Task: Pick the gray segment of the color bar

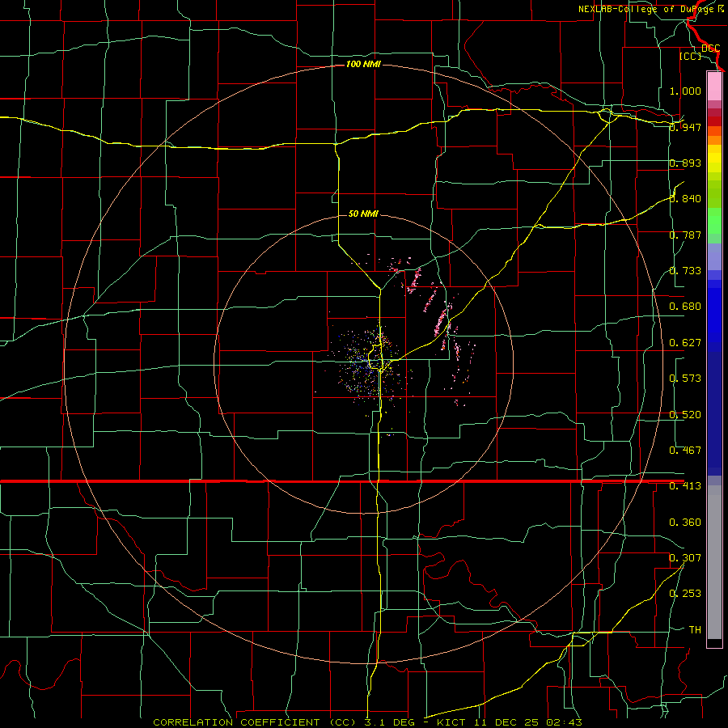Action: point(714,562)
